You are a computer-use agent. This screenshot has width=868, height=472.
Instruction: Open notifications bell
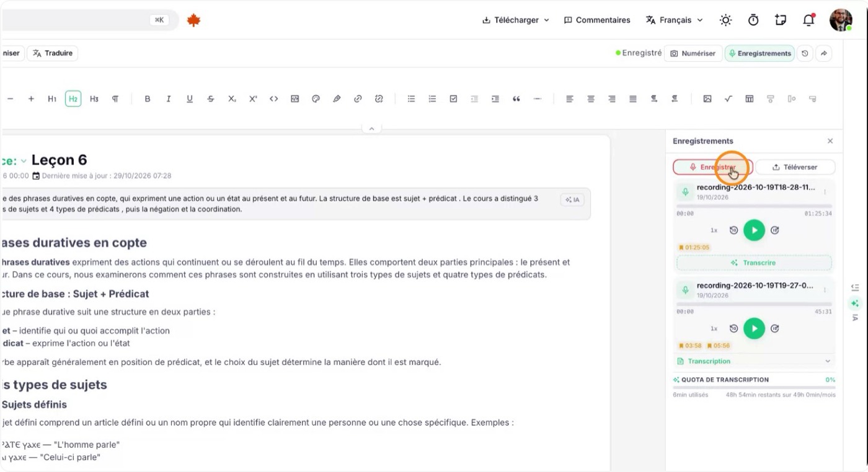click(808, 20)
